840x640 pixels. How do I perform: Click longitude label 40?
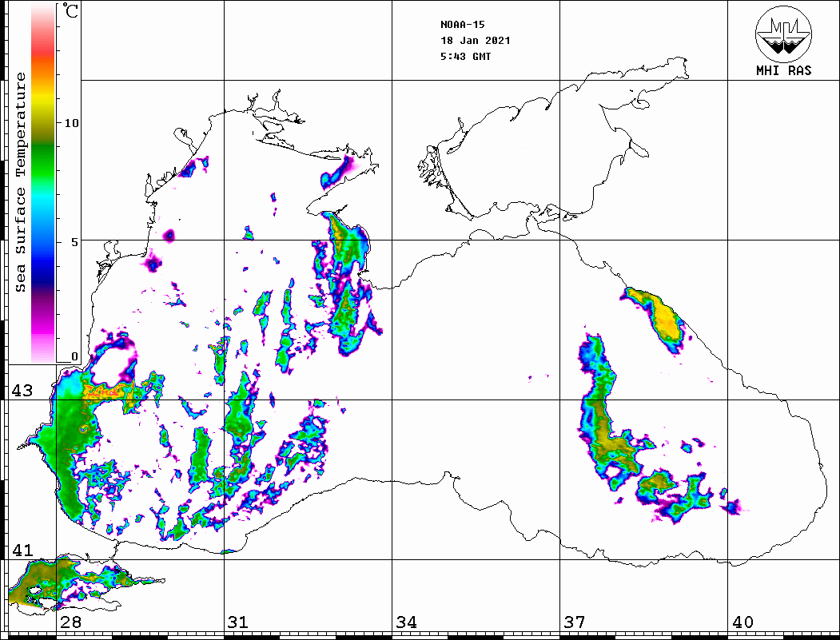click(x=742, y=622)
